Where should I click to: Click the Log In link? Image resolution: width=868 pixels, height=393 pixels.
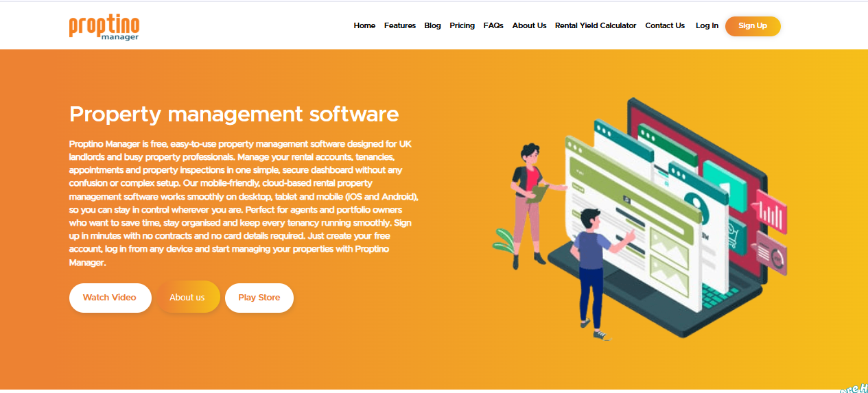click(x=707, y=26)
